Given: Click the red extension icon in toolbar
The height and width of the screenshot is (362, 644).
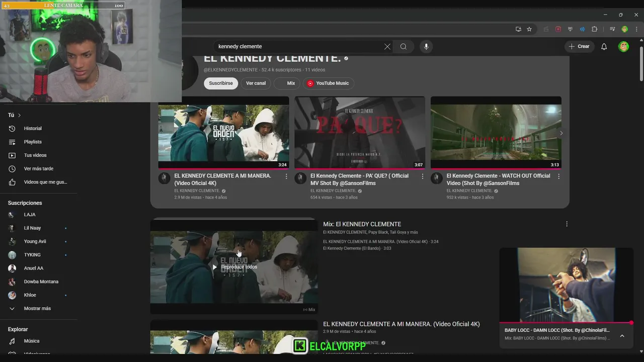Looking at the screenshot, I should pyautogui.click(x=558, y=29).
